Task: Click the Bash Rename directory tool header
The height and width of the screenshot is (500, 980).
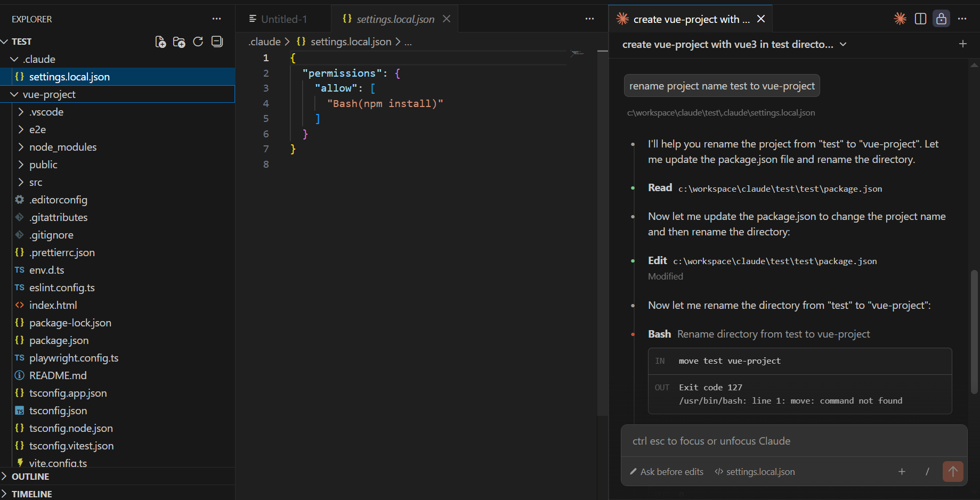Action: pyautogui.click(x=759, y=334)
